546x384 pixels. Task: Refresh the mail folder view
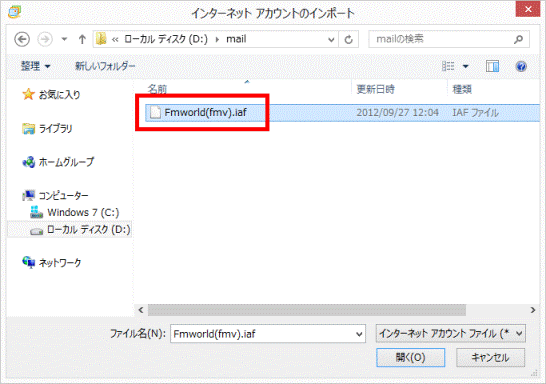(x=349, y=40)
